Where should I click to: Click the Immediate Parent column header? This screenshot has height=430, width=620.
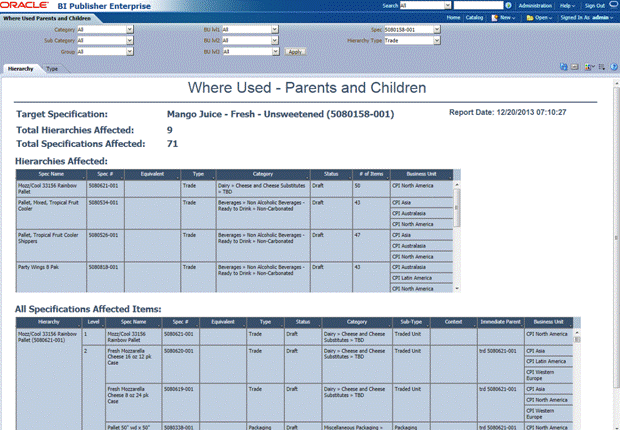click(x=501, y=322)
